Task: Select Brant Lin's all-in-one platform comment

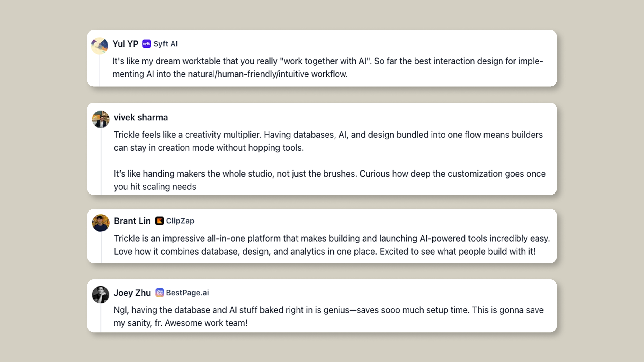Action: 332,245
